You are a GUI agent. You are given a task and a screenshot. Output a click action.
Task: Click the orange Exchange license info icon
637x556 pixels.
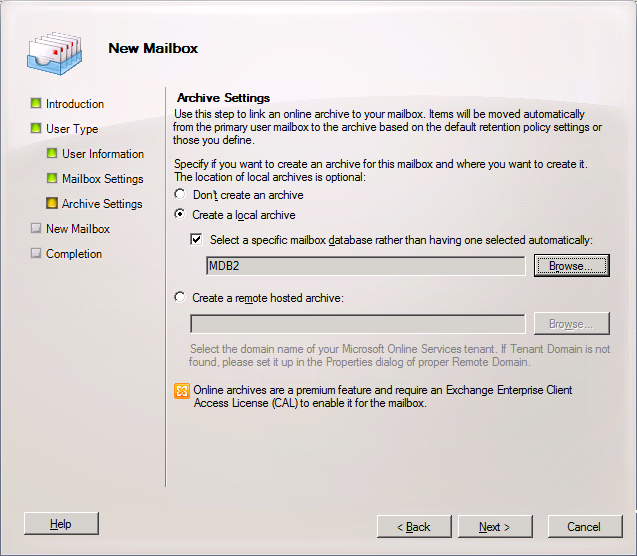[x=182, y=391]
